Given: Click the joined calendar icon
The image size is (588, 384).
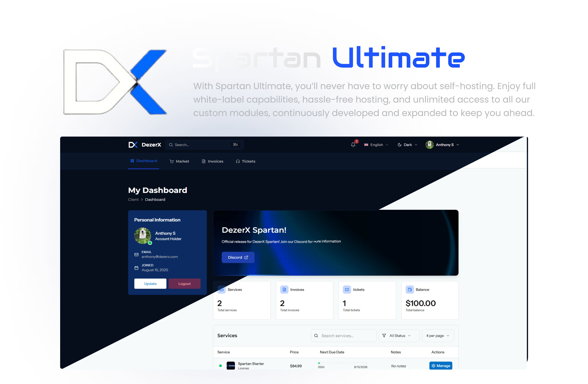Looking at the screenshot, I should coord(136,268).
